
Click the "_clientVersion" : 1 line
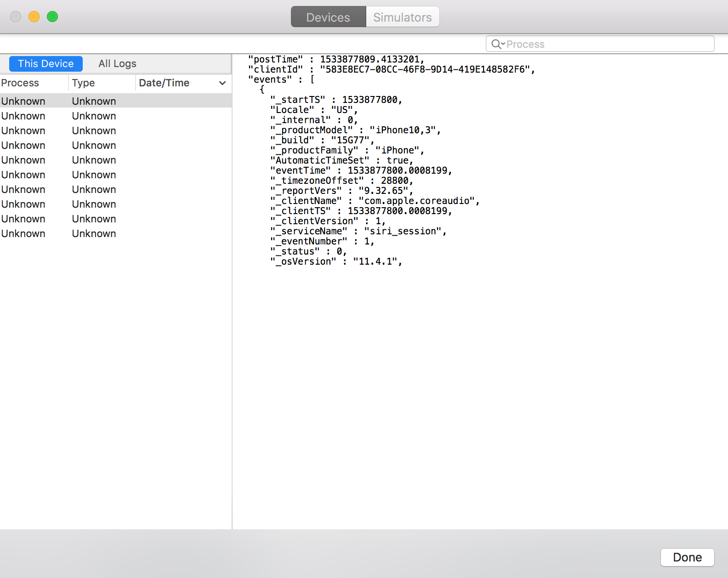coord(328,221)
